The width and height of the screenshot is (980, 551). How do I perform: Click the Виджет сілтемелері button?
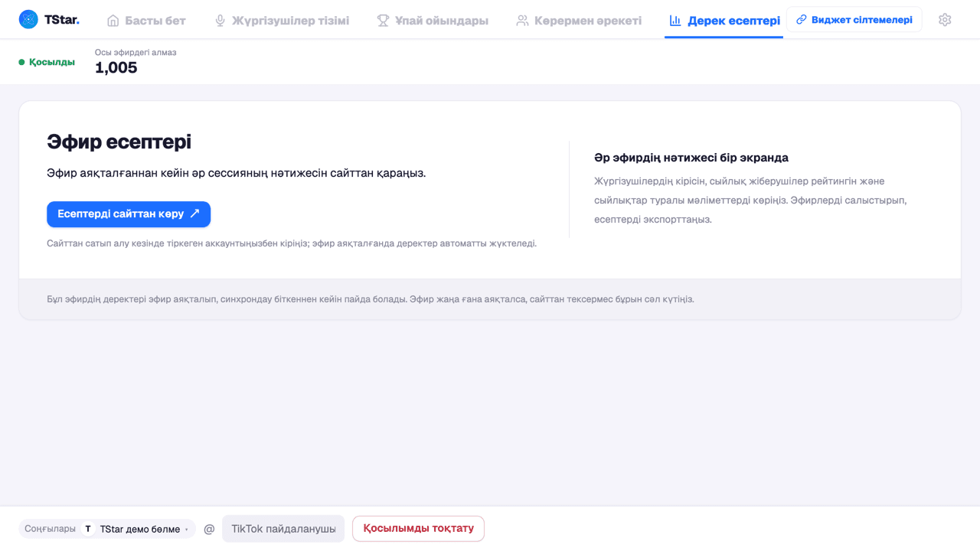pyautogui.click(x=854, y=20)
